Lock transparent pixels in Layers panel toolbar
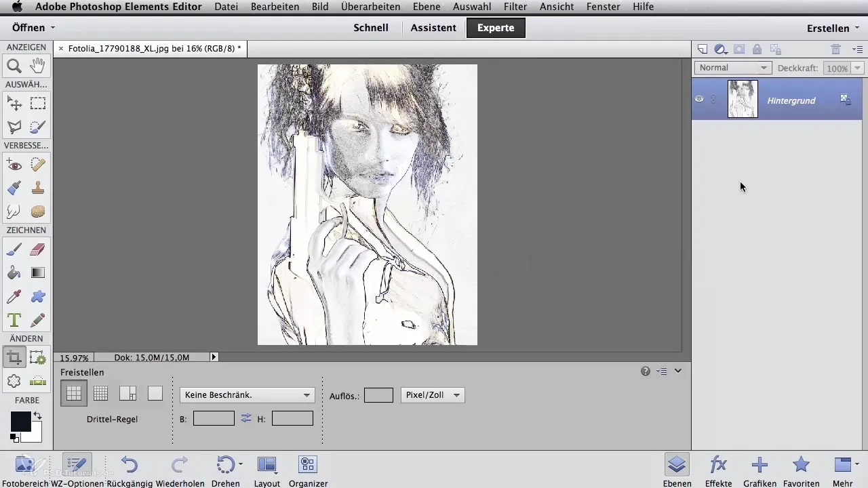 pyautogui.click(x=776, y=49)
